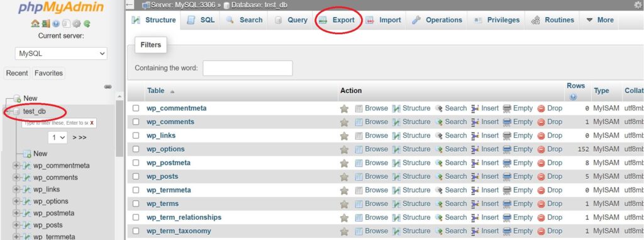Favorite star for wp_commentmeta table
644x240 pixels.
click(344, 109)
